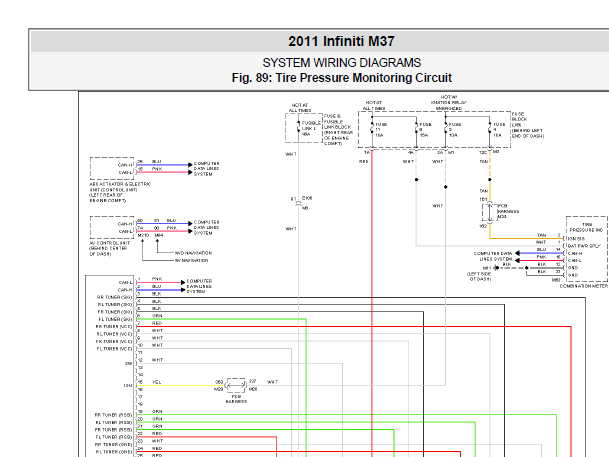Select the PCB Harness M36 label
Image resolution: width=609 pixels, height=457 pixels.
click(x=508, y=211)
